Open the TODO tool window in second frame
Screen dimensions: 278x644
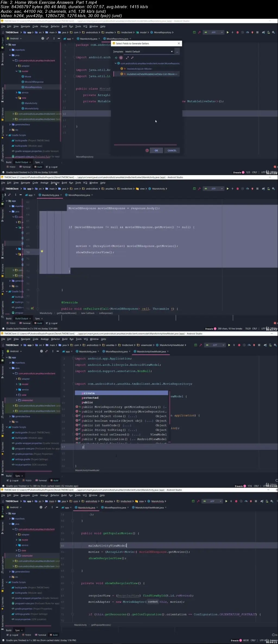pyautogui.click(x=11, y=323)
